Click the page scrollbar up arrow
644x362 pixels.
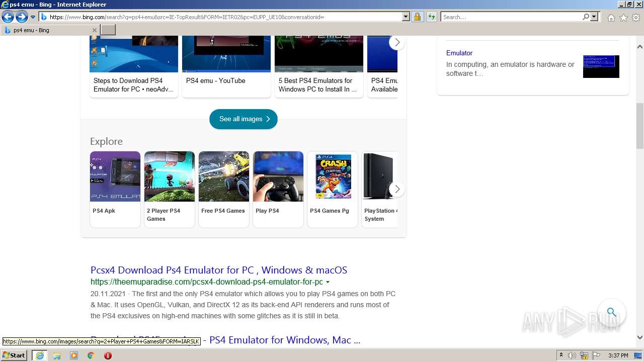coord(640,47)
